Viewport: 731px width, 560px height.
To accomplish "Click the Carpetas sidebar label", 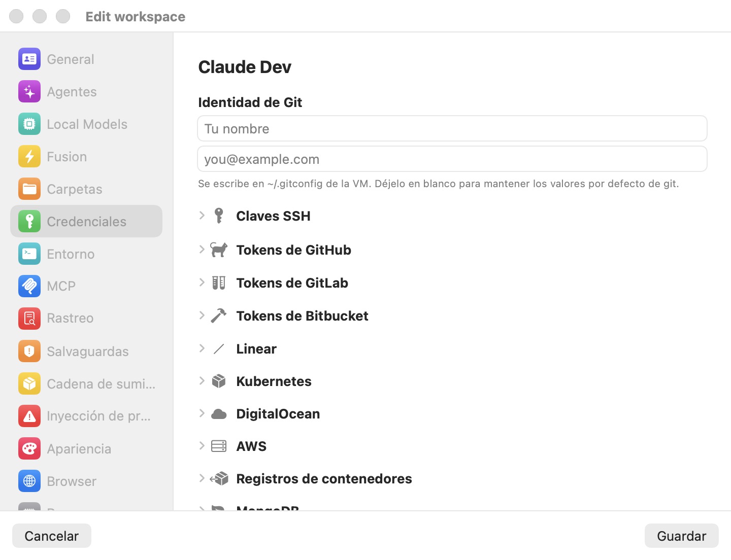I will tap(75, 189).
